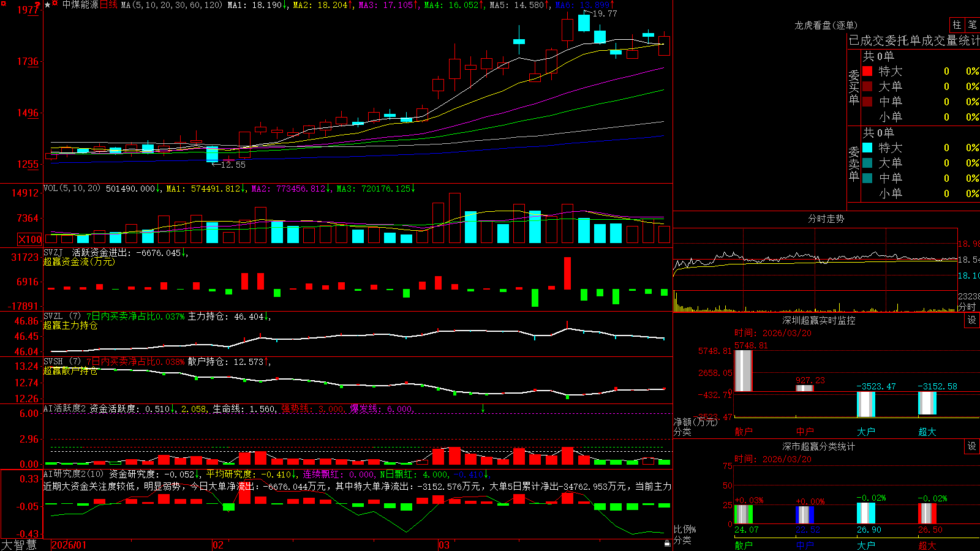Click the 大户 ratio bar showing 26.90
Viewport: 980px width, 551px height.
pyautogui.click(x=865, y=513)
